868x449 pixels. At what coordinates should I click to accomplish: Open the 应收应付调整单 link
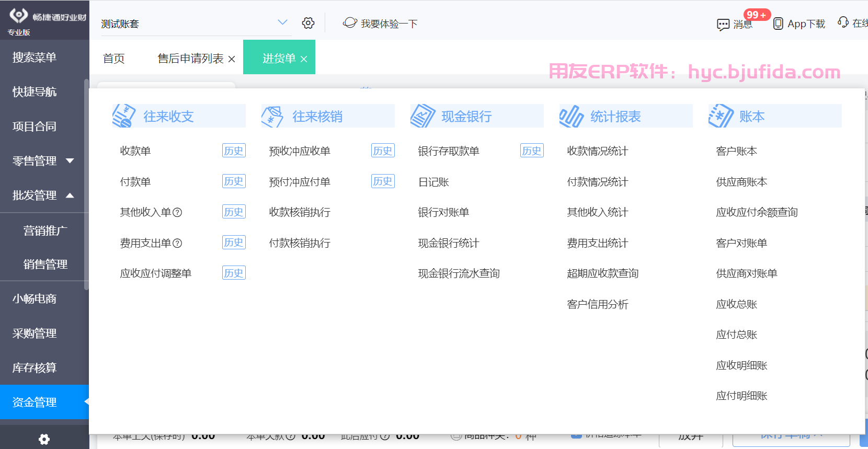[x=156, y=273]
